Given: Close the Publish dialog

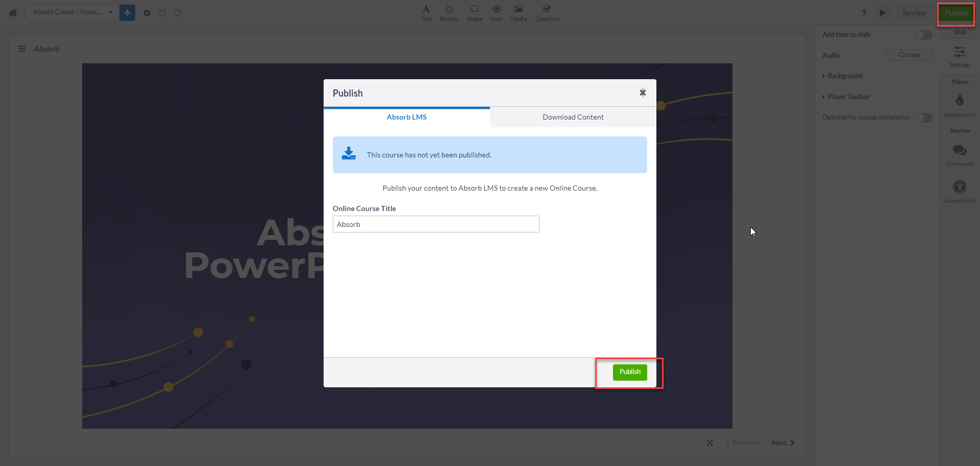Looking at the screenshot, I should pos(643,92).
